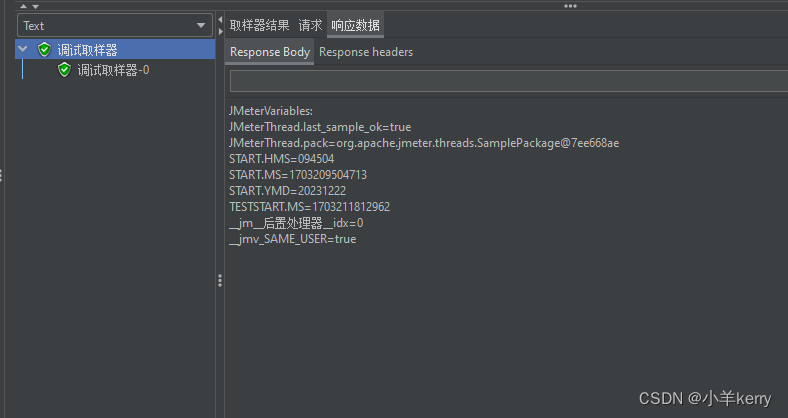Click the TESTSTART.MS=1703211812962 line
This screenshot has width=788, height=418.
(309, 206)
